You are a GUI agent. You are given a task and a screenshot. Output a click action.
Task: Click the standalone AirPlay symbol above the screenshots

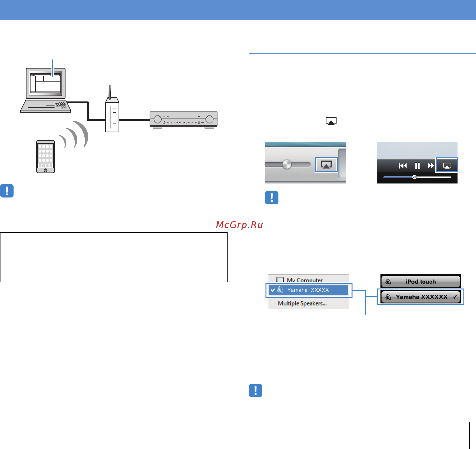pos(331,121)
